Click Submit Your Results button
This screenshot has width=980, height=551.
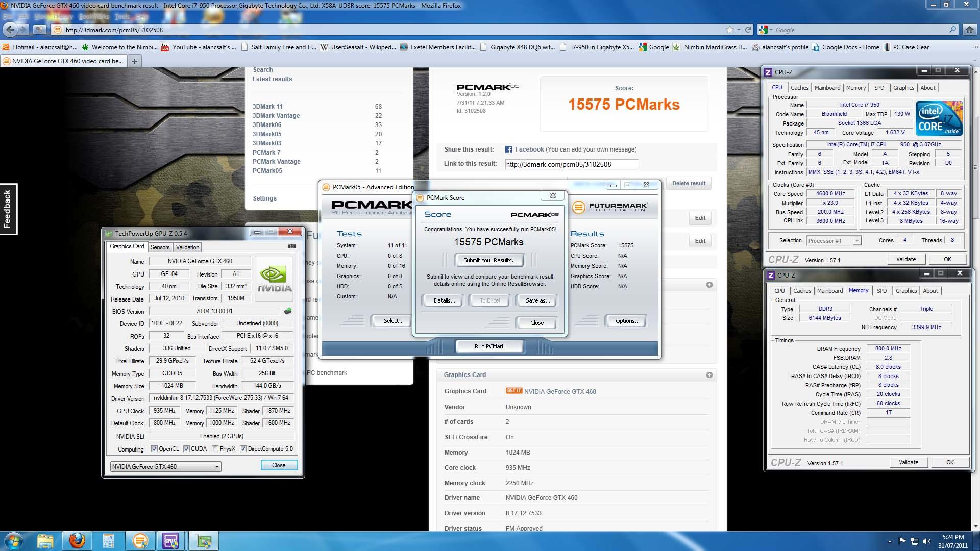tap(489, 260)
